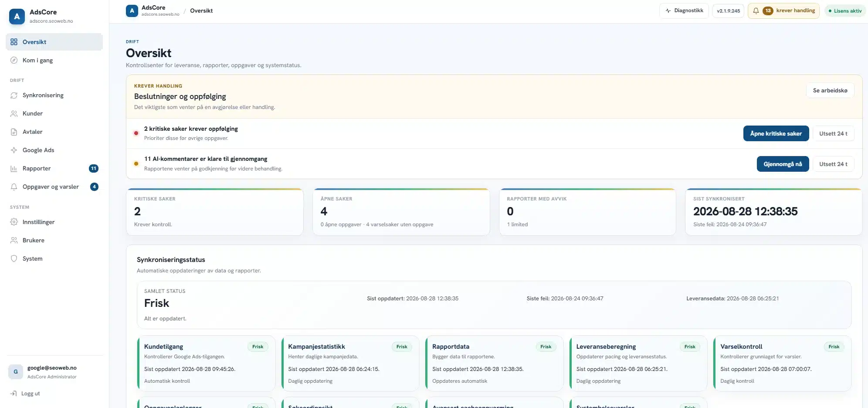Click 'Leveransedata: 2026-08-28 06:25:21' text
The image size is (868, 408).
[732, 299]
